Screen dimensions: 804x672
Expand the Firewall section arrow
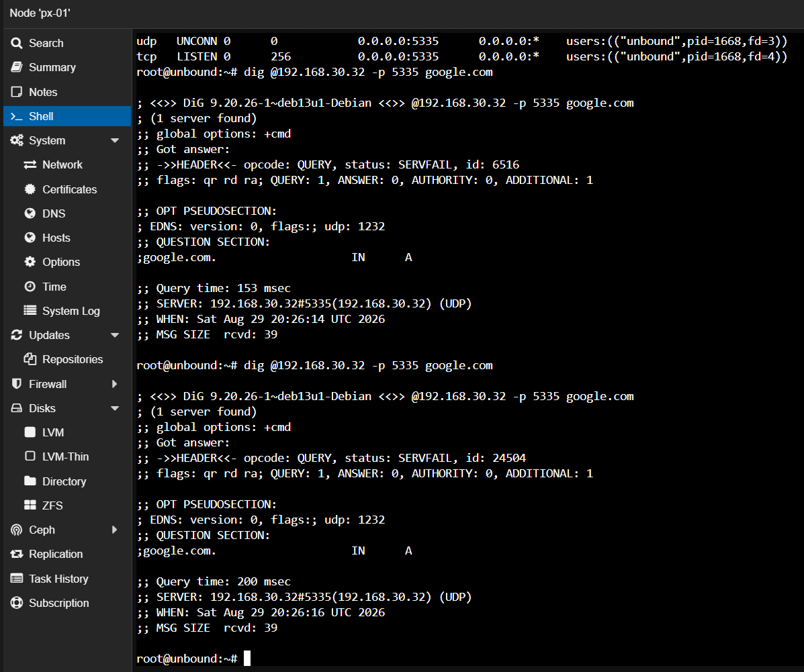click(115, 384)
